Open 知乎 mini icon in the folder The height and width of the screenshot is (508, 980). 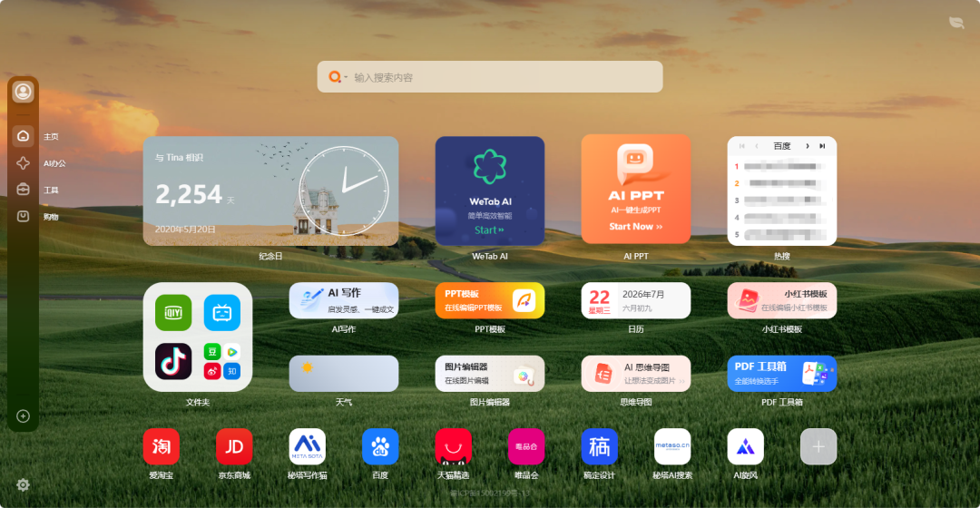(232, 371)
